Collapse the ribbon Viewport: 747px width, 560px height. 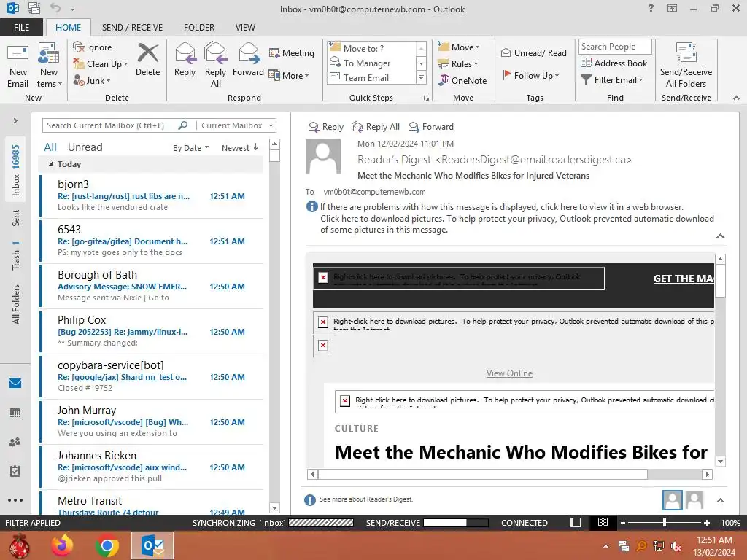coord(736,98)
